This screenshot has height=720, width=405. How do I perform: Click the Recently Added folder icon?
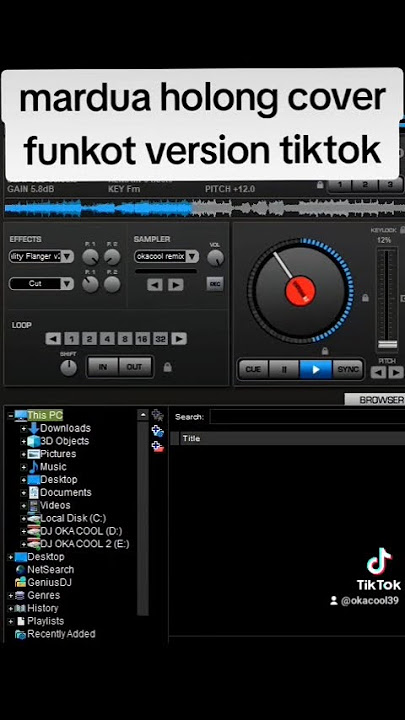(20, 634)
